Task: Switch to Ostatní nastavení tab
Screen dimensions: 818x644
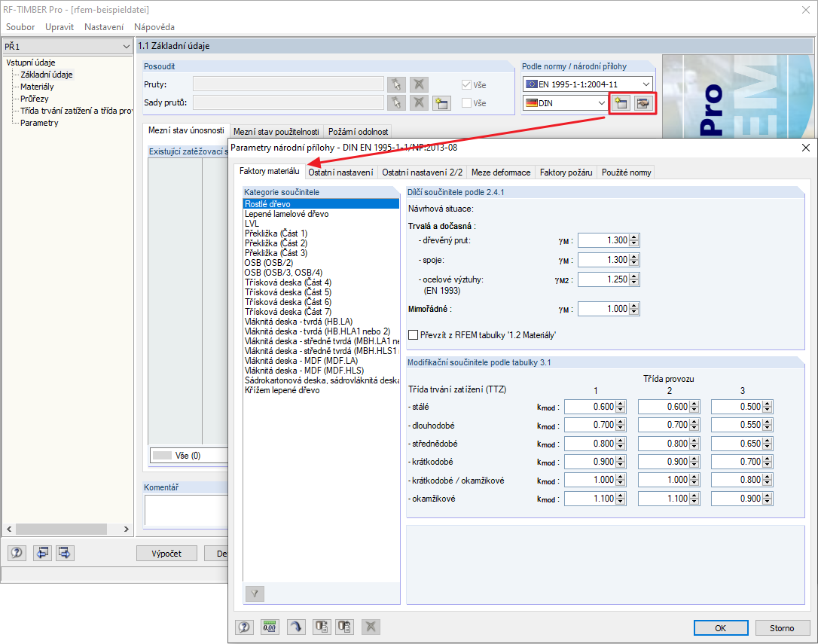Action: click(340, 172)
